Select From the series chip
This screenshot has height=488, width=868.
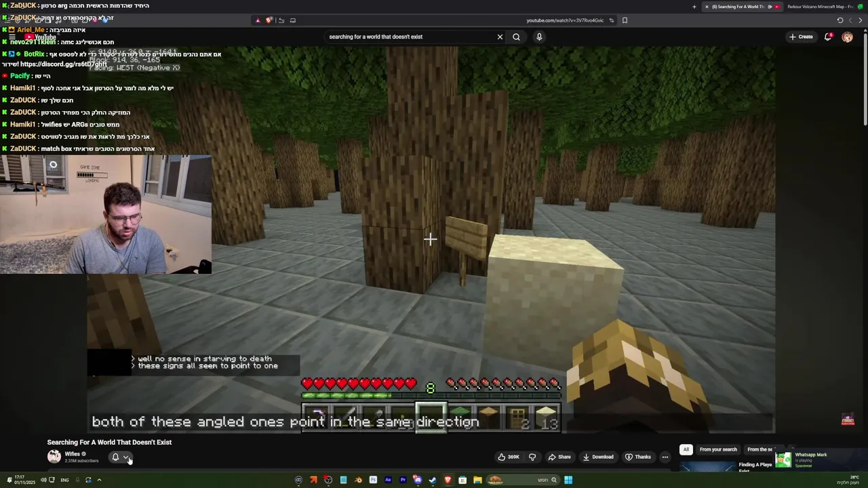(x=759, y=449)
